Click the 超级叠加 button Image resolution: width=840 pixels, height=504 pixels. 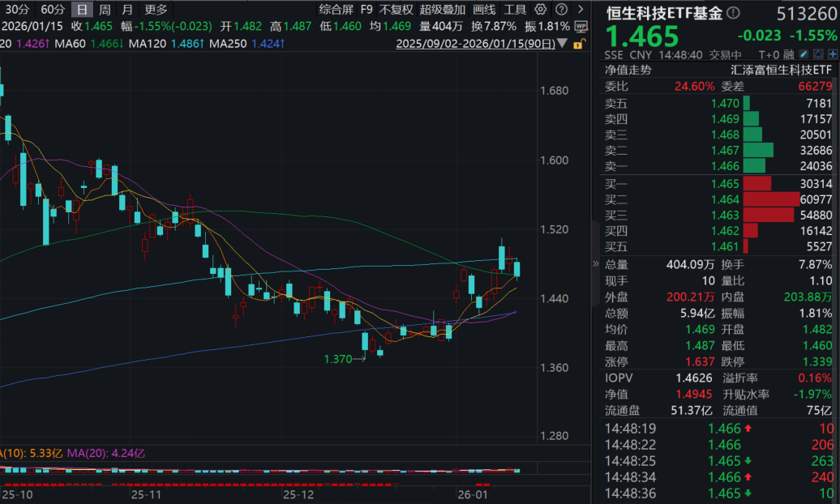443,10
